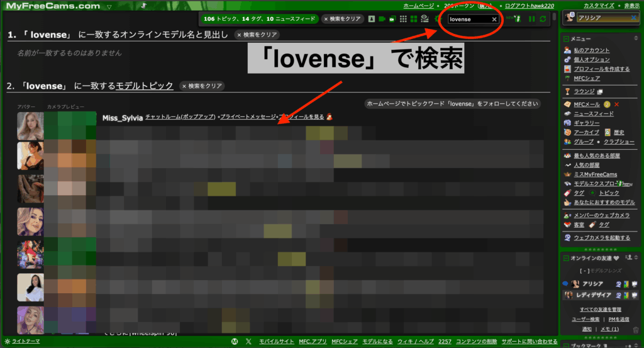Select the green video camera view icon

click(382, 19)
